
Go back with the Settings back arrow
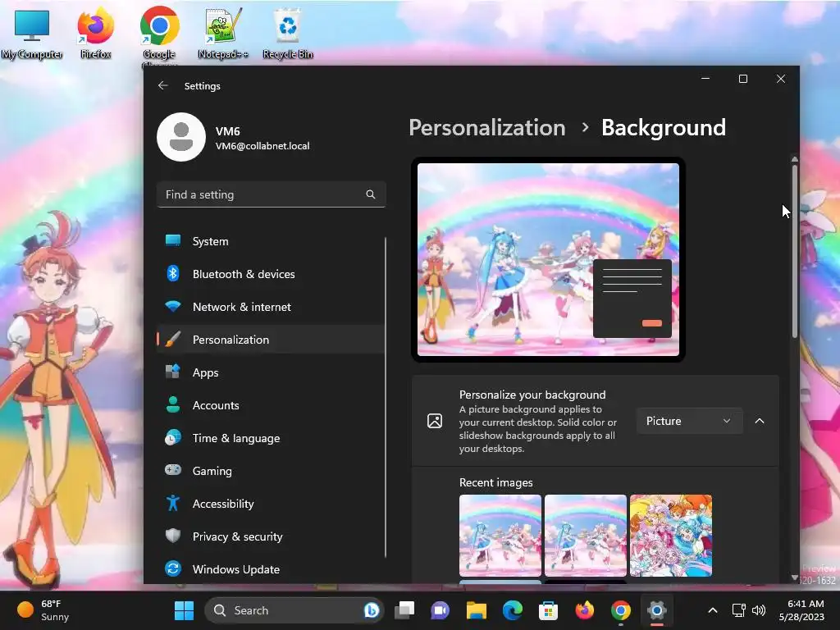click(x=163, y=85)
